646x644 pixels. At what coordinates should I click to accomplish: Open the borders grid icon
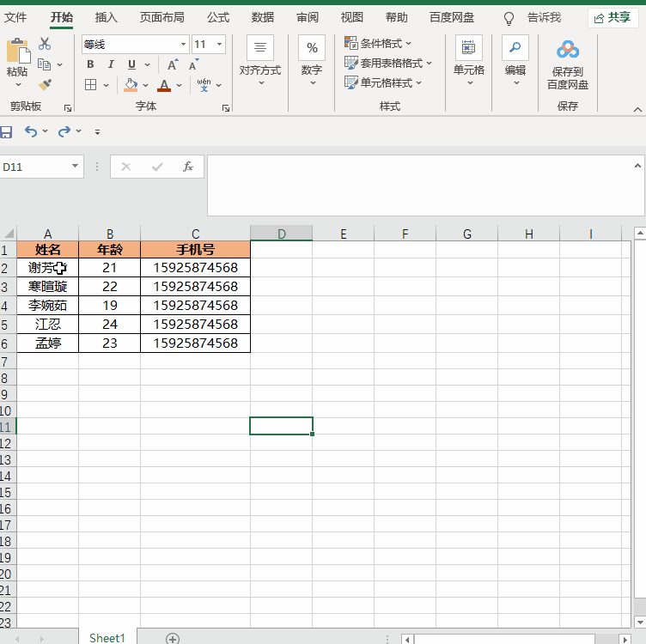click(x=91, y=85)
